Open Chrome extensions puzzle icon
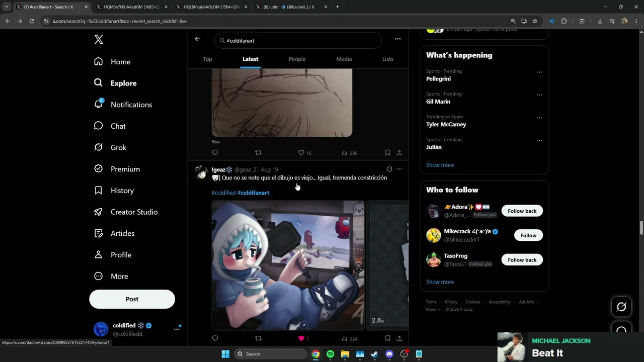Screen dimensions: 644x362 563,21
